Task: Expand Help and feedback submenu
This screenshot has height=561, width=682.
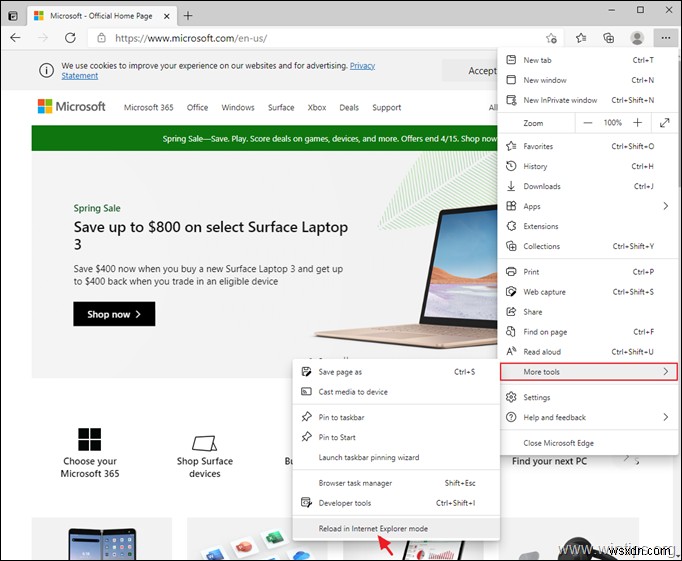Action: pyautogui.click(x=588, y=417)
